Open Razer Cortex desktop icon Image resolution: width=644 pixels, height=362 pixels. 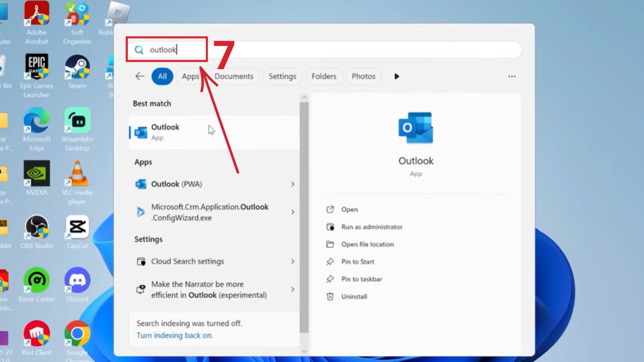36,285
